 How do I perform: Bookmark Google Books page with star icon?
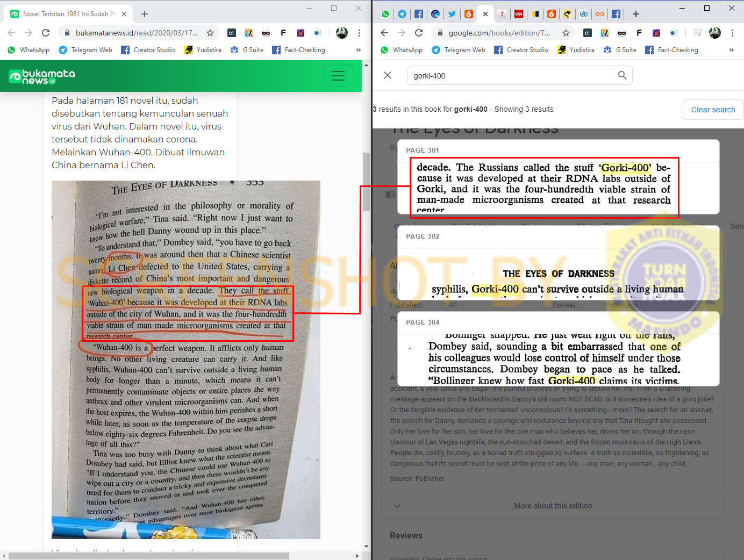(566, 33)
